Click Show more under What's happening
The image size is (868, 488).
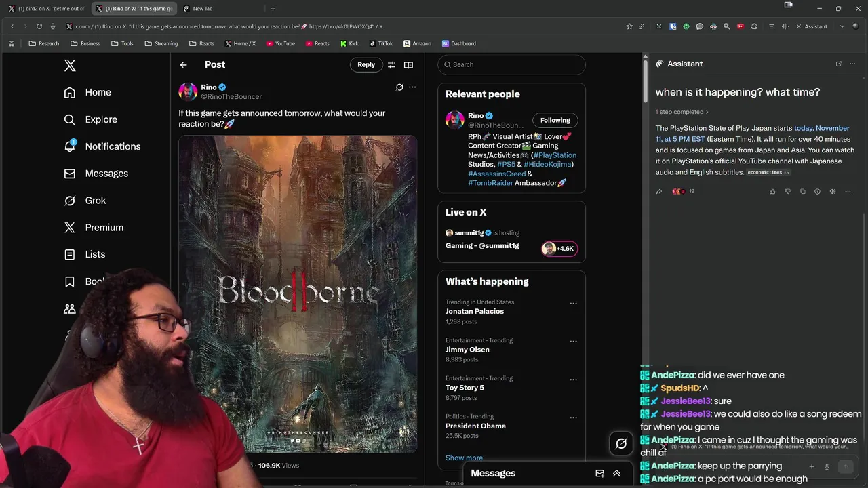click(x=464, y=458)
